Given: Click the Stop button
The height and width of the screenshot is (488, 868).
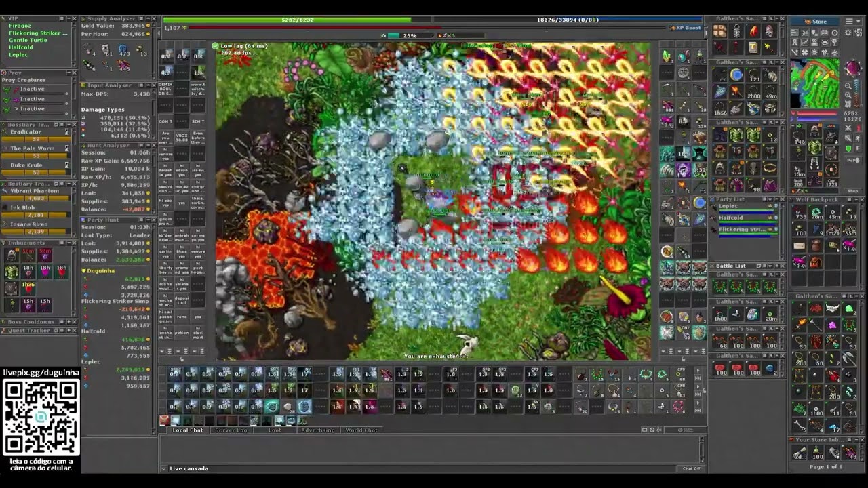Looking at the screenshot, I should (x=852, y=190).
